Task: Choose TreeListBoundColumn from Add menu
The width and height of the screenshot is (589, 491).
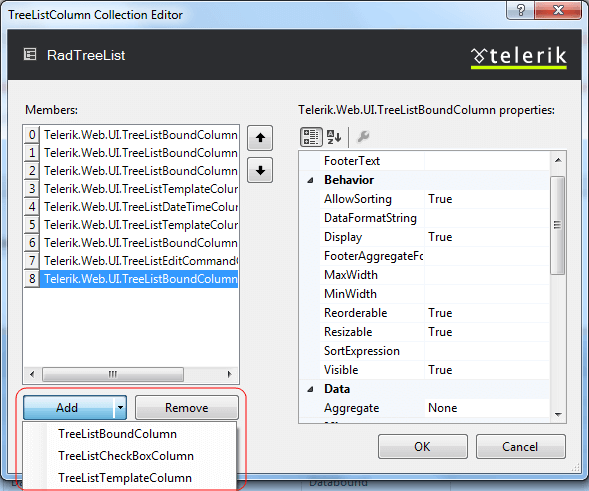Action: point(130,434)
